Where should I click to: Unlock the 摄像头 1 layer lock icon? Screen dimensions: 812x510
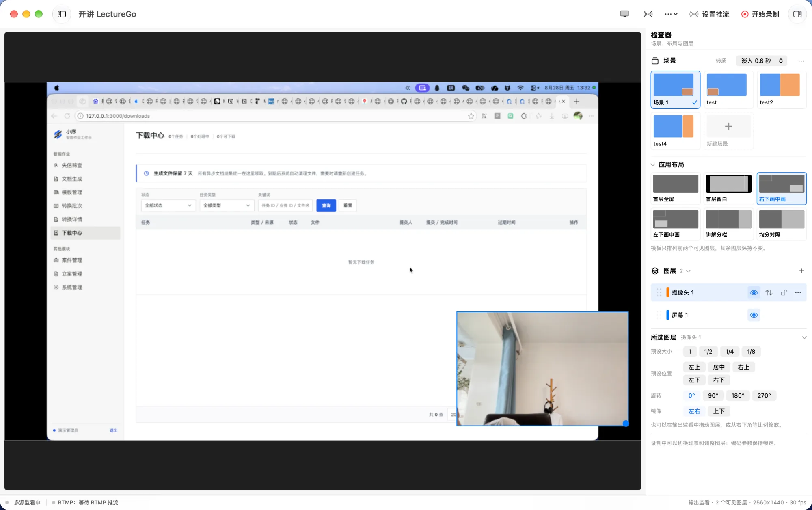(x=784, y=292)
